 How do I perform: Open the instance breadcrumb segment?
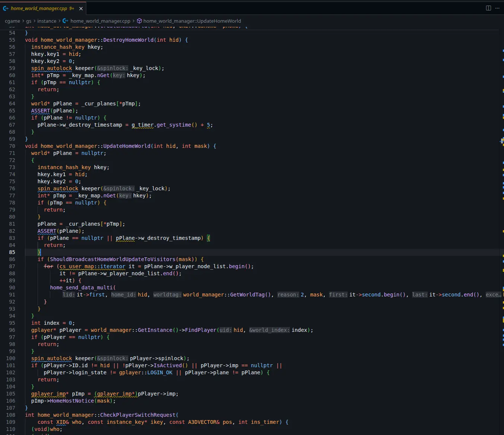point(47,21)
